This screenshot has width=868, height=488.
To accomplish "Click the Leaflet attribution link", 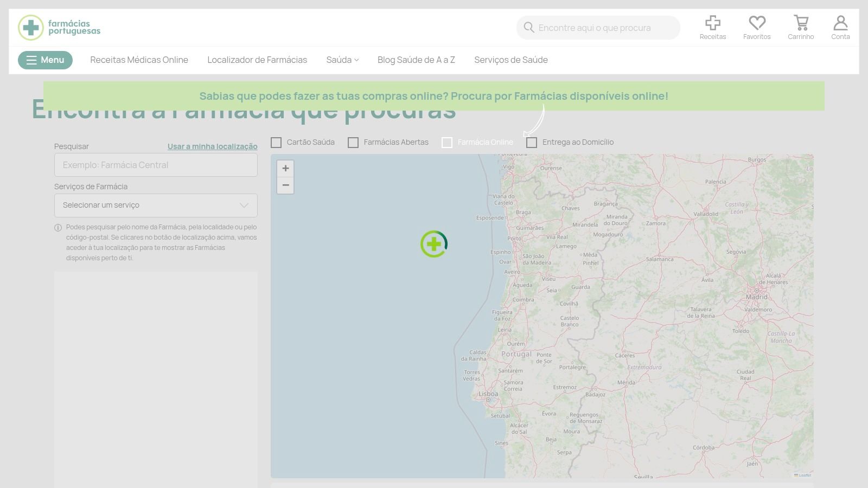I will (803, 476).
